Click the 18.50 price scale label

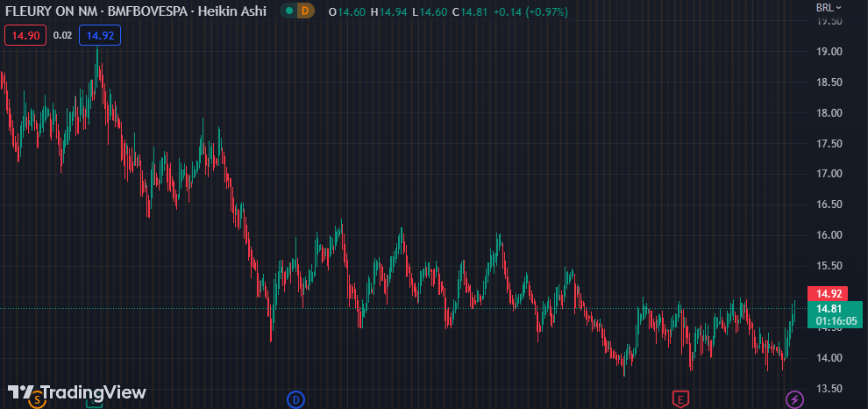829,82
